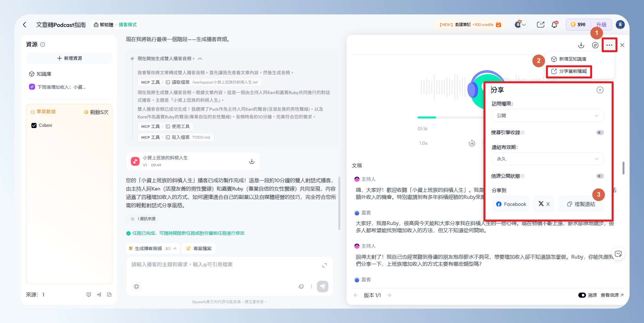
Task: Click the send message button
Action: pyautogui.click(x=322, y=287)
